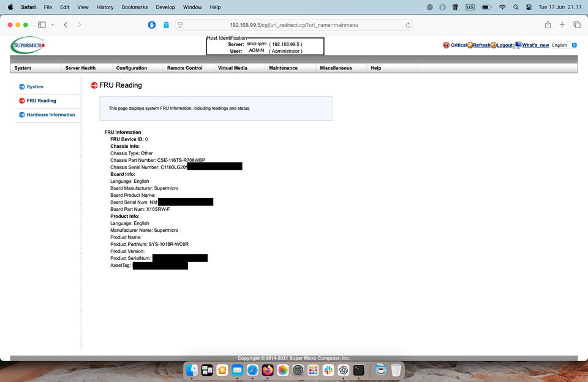The image size is (588, 382).
Task: Open Safari's sidebar toggle button
Action: click(42, 25)
